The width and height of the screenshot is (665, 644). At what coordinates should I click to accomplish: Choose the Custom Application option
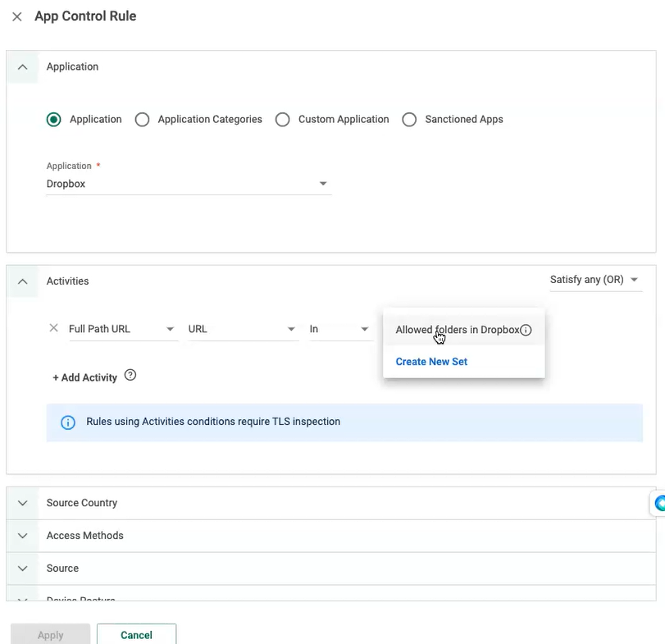pos(282,119)
